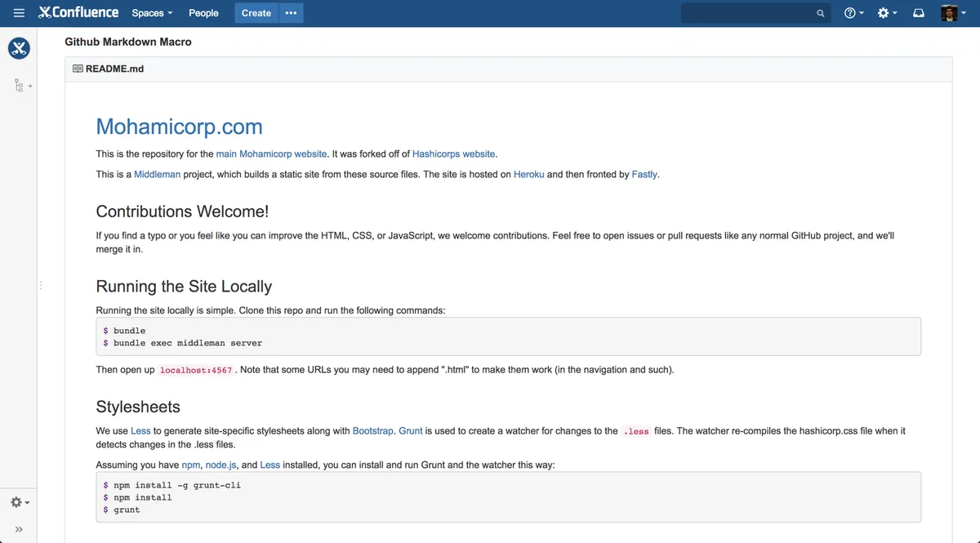Open the Grunt link
The image size is (980, 543).
410,431
